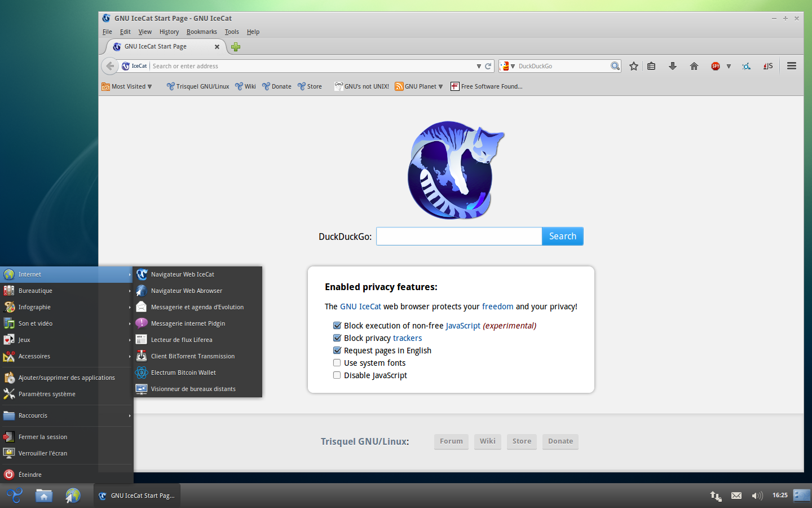Launch Client BitTorrent Transmission
The height and width of the screenshot is (508, 812).
(198, 356)
